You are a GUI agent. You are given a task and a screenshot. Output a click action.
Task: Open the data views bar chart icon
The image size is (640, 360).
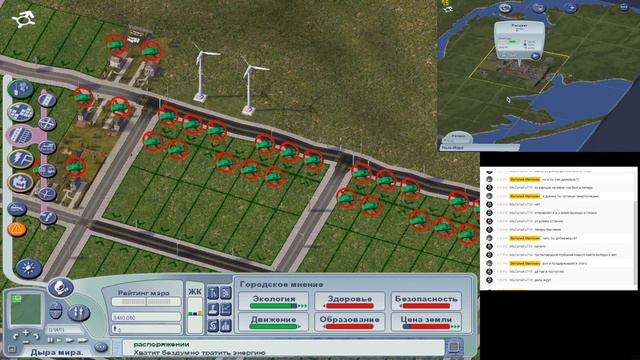(226, 325)
